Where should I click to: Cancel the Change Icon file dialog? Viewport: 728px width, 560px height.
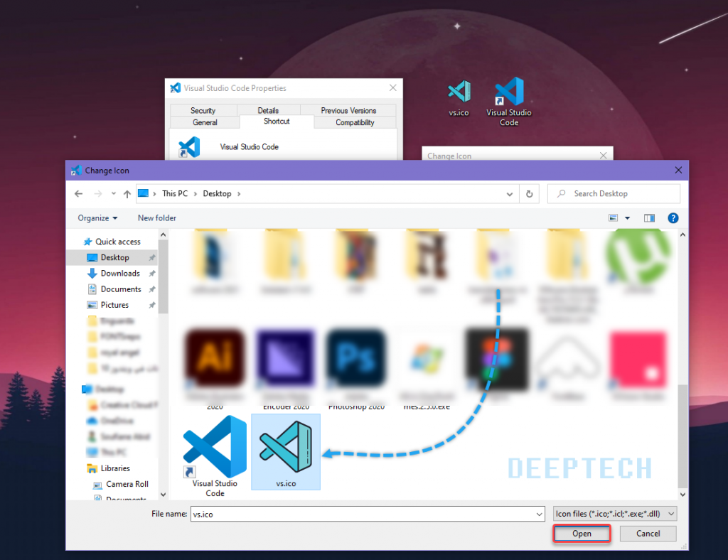pos(648,534)
